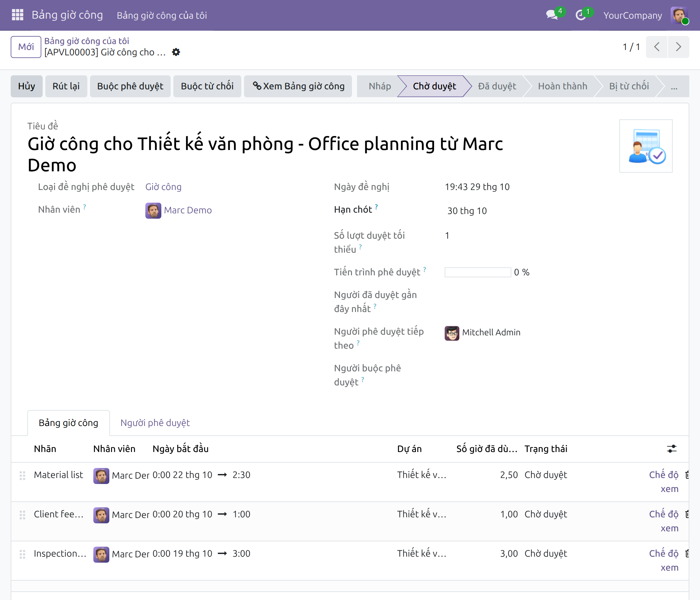Delete the Material list row
The height and width of the screenshot is (600, 700).
pos(687,475)
